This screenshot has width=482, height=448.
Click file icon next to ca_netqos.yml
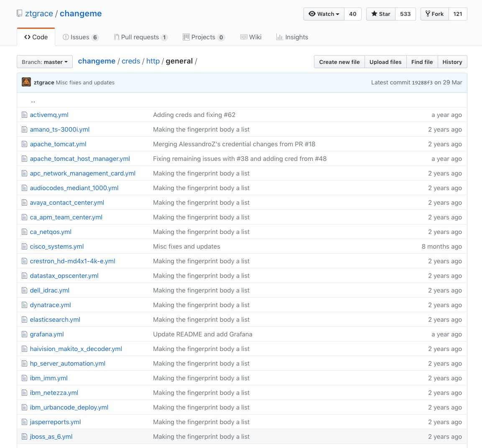(x=25, y=232)
